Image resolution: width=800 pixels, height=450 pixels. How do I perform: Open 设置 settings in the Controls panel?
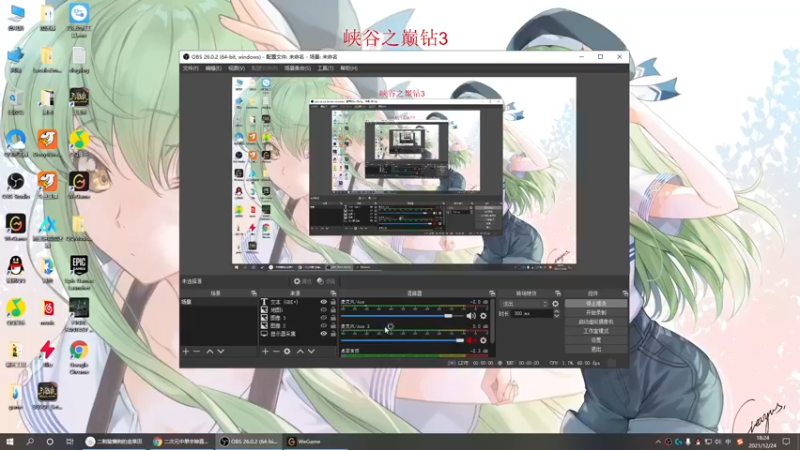pos(596,340)
